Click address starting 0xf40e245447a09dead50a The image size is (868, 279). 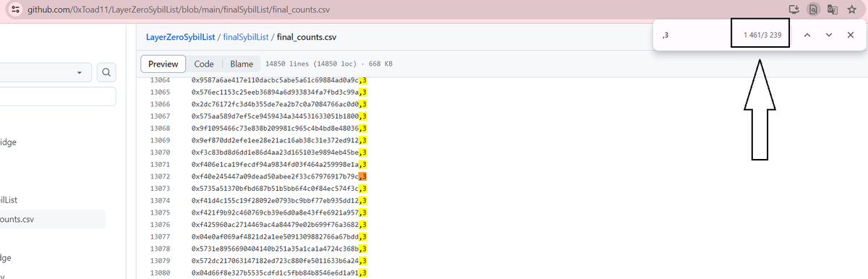tap(276, 176)
